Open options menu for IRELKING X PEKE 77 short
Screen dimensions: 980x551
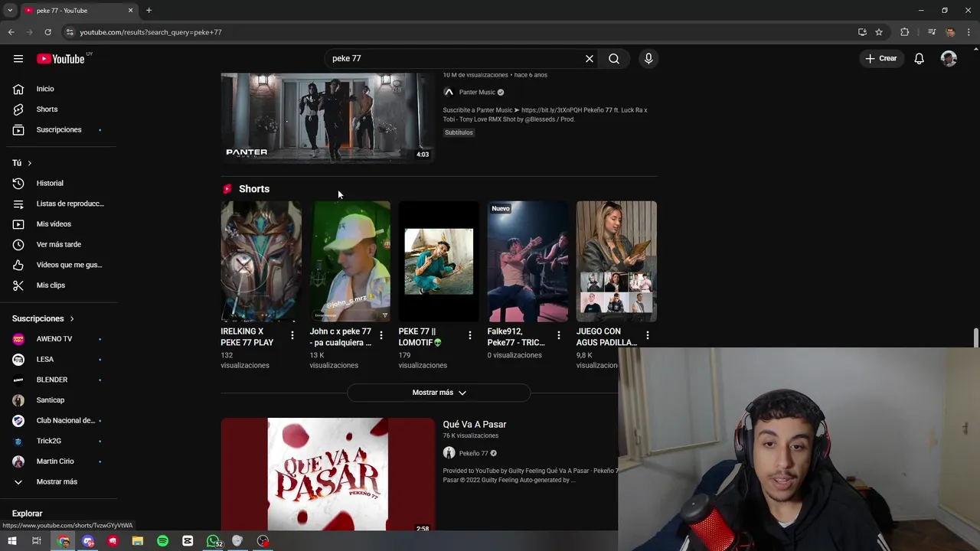(292, 335)
